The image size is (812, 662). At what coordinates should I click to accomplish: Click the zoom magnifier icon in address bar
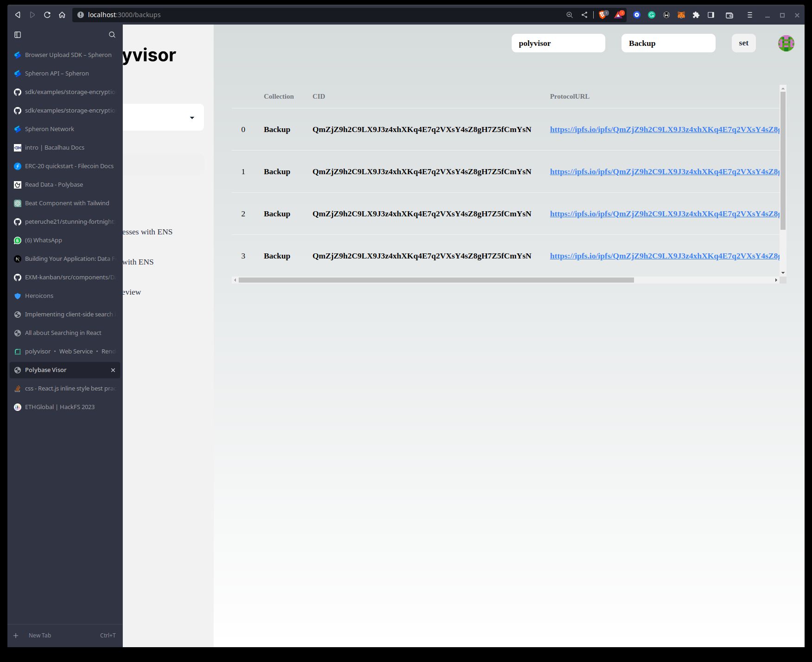click(570, 15)
